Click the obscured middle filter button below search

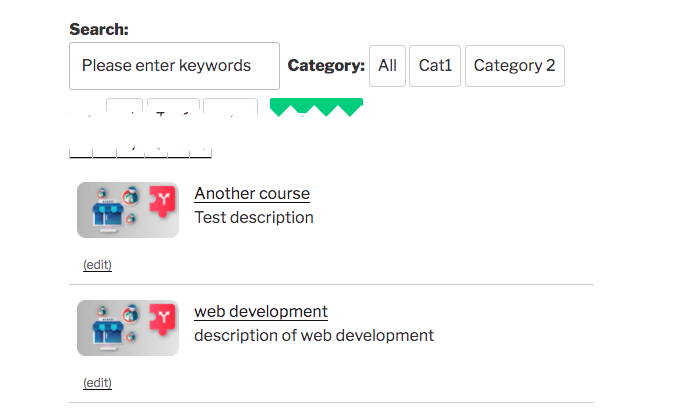(x=173, y=106)
